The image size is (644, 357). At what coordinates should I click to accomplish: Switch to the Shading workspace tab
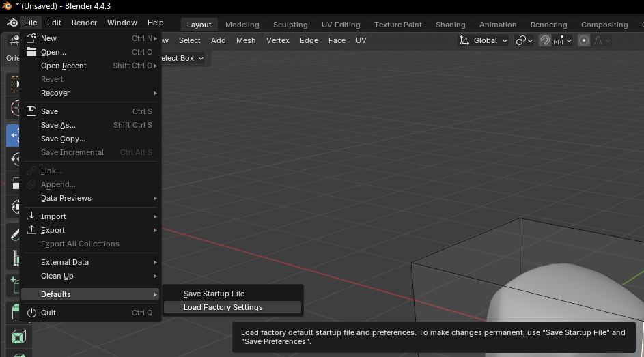point(451,25)
